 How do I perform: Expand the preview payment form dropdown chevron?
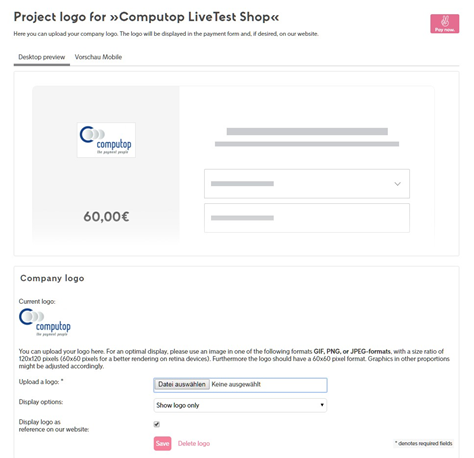(397, 184)
